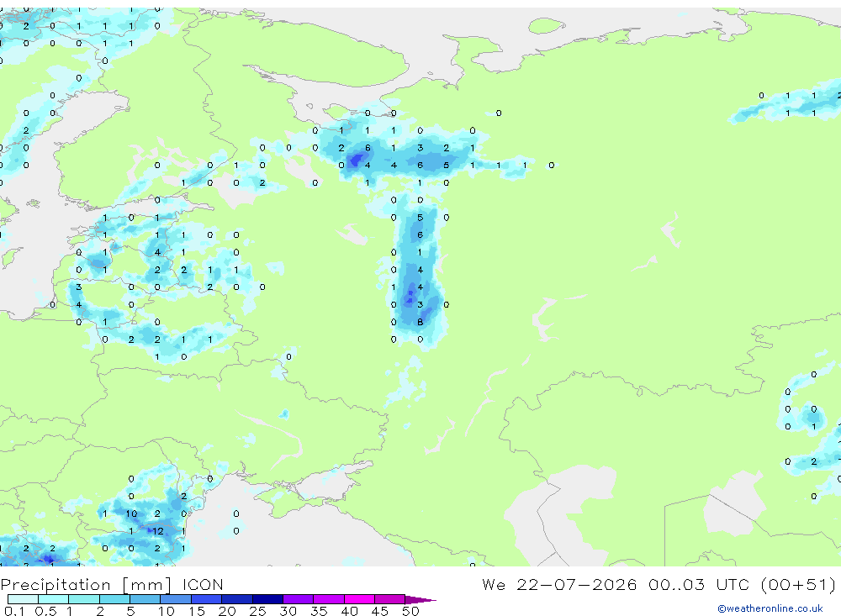Image resolution: width=841 pixels, height=616 pixels.
Task: Open the weatheronline.co.uk copyright link
Action: 770,608
